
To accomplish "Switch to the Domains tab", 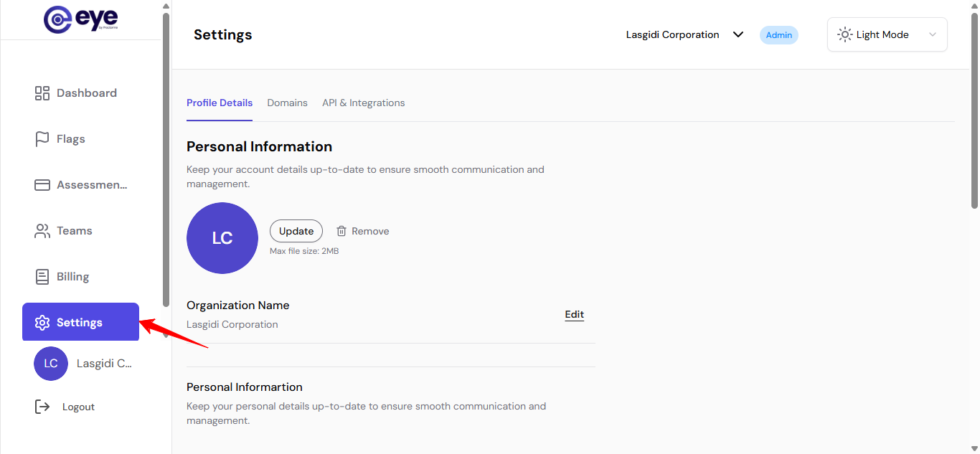I will pyautogui.click(x=288, y=103).
